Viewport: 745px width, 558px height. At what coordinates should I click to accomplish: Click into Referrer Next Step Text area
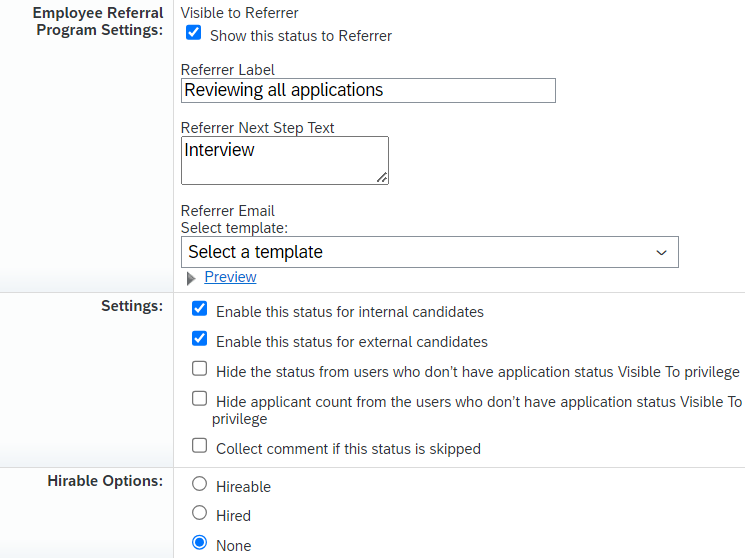284,160
